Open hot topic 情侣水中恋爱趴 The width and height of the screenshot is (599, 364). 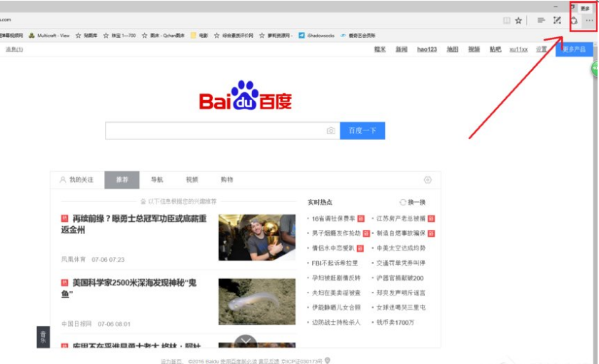(x=333, y=248)
